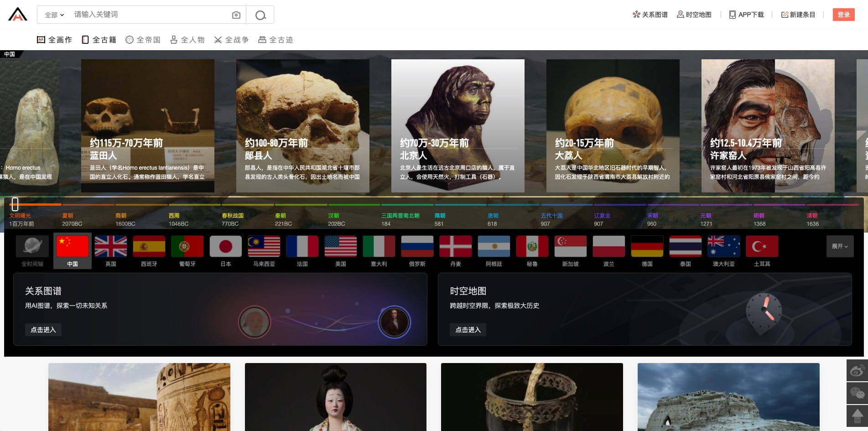Click 点击进入 under 关系图谱
Viewport: 868px width, 431px height.
coord(43,330)
